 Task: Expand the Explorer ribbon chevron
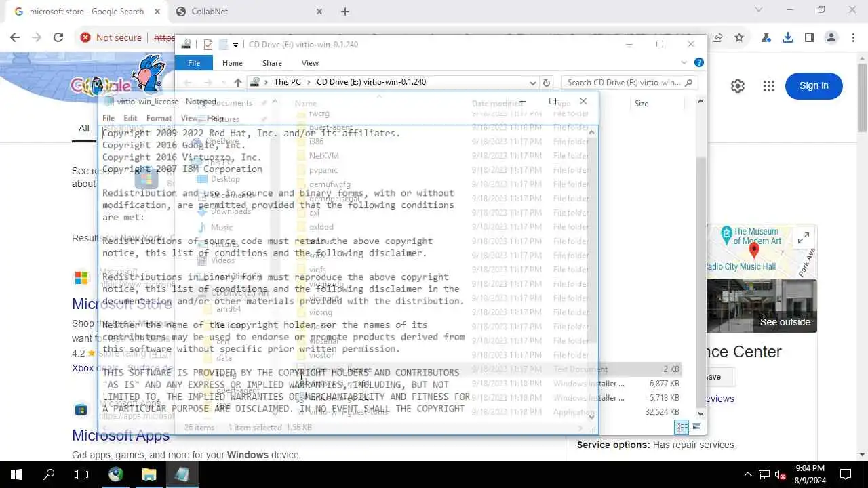click(684, 63)
